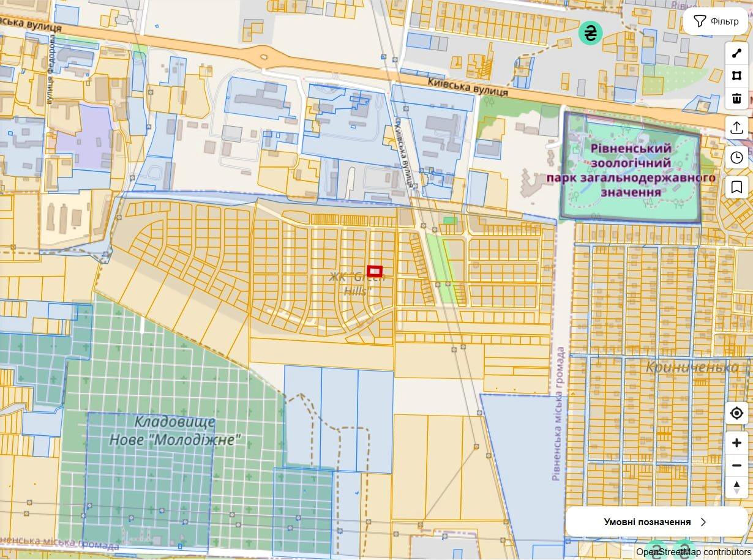
Task: Select the line distance measuring tool
Action: (736, 54)
